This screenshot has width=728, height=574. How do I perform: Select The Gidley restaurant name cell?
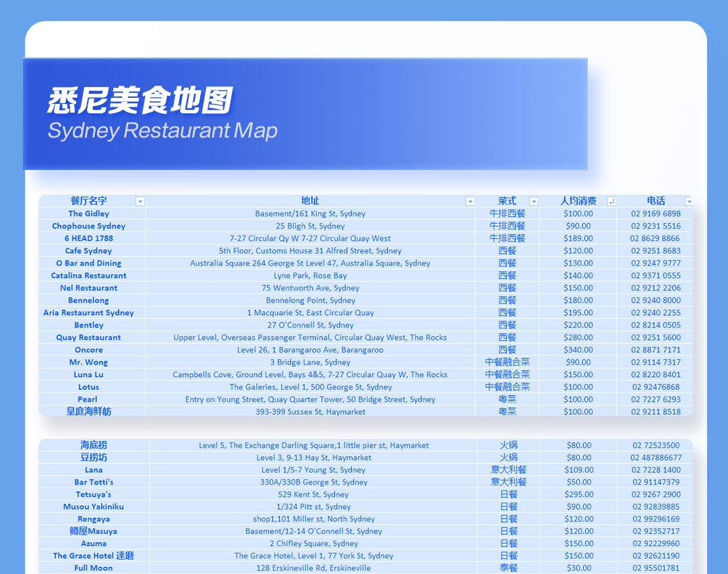pyautogui.click(x=88, y=214)
